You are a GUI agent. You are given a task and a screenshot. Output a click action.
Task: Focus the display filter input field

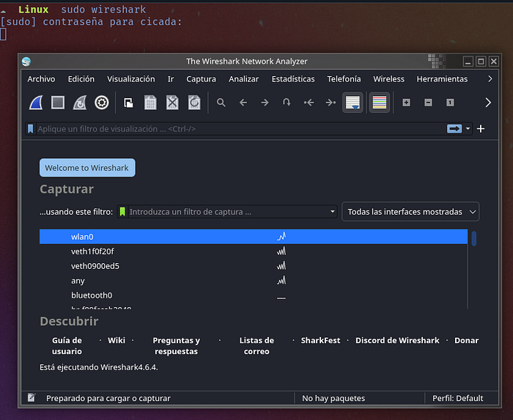click(240, 129)
